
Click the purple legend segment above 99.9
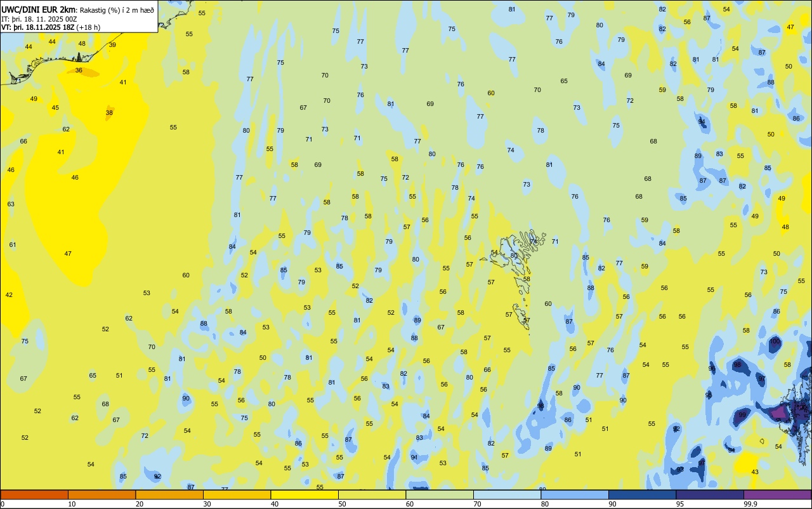pyautogui.click(x=777, y=494)
